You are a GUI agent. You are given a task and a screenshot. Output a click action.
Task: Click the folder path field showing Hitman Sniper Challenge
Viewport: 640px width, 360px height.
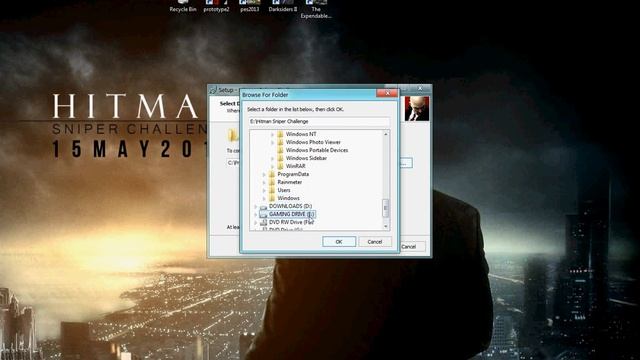click(319, 121)
